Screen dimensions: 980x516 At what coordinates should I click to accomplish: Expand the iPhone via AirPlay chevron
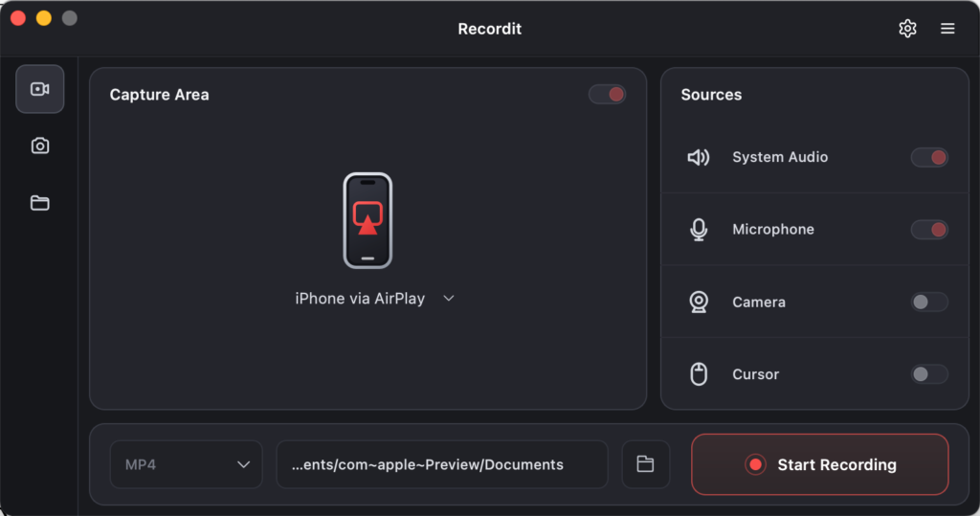coord(449,299)
